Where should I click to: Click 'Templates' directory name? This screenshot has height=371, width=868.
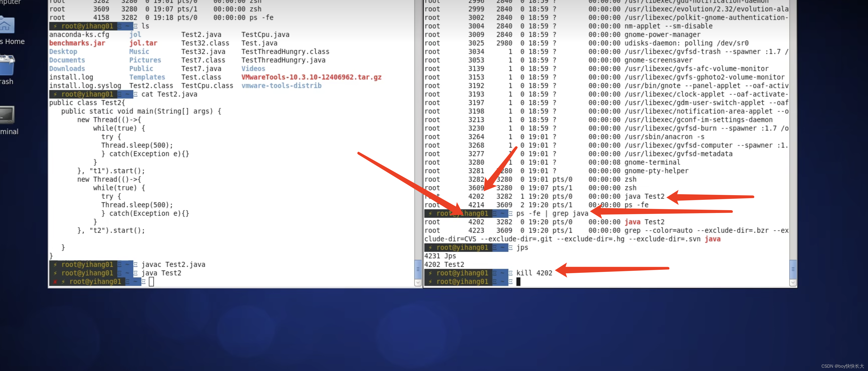pyautogui.click(x=147, y=77)
